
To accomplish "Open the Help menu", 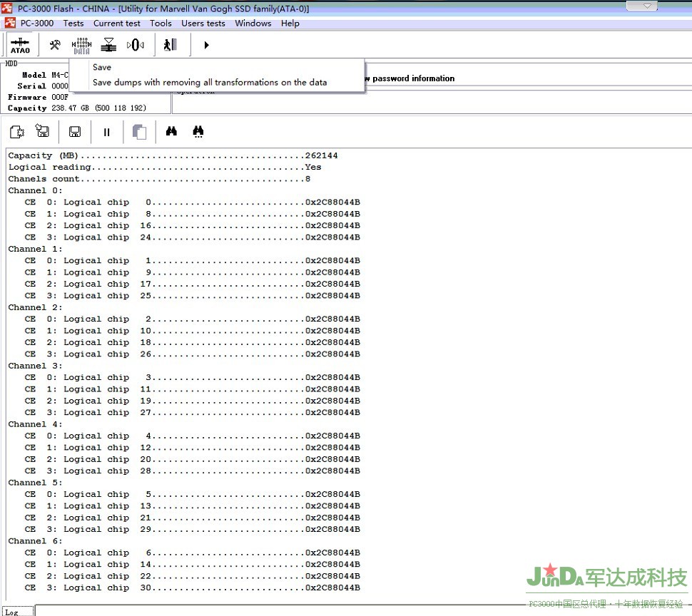I will [290, 23].
